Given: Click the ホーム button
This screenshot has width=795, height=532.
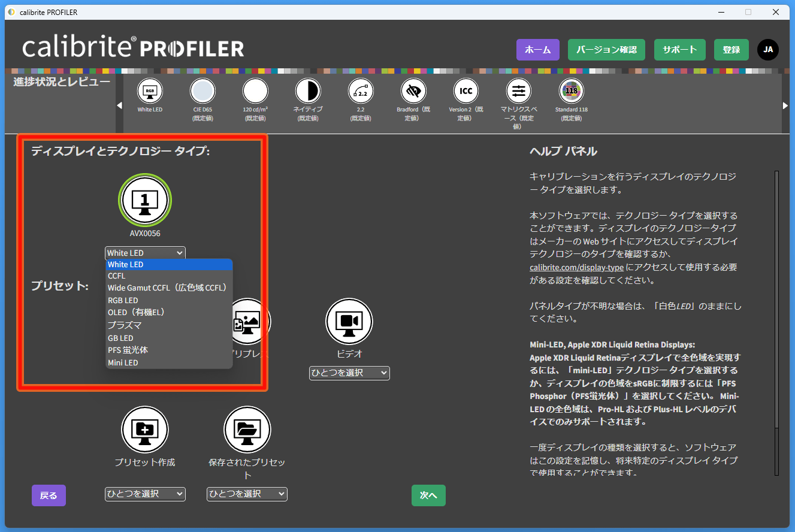Looking at the screenshot, I should (x=538, y=50).
